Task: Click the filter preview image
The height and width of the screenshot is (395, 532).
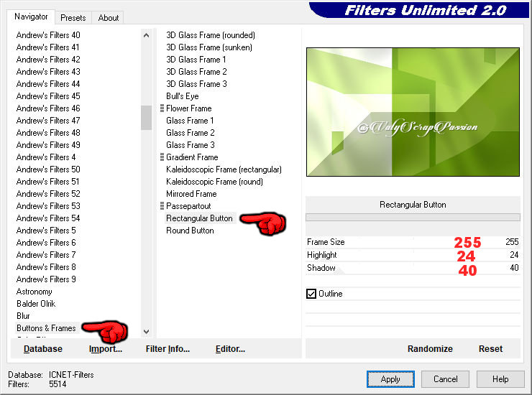Action: [x=413, y=112]
